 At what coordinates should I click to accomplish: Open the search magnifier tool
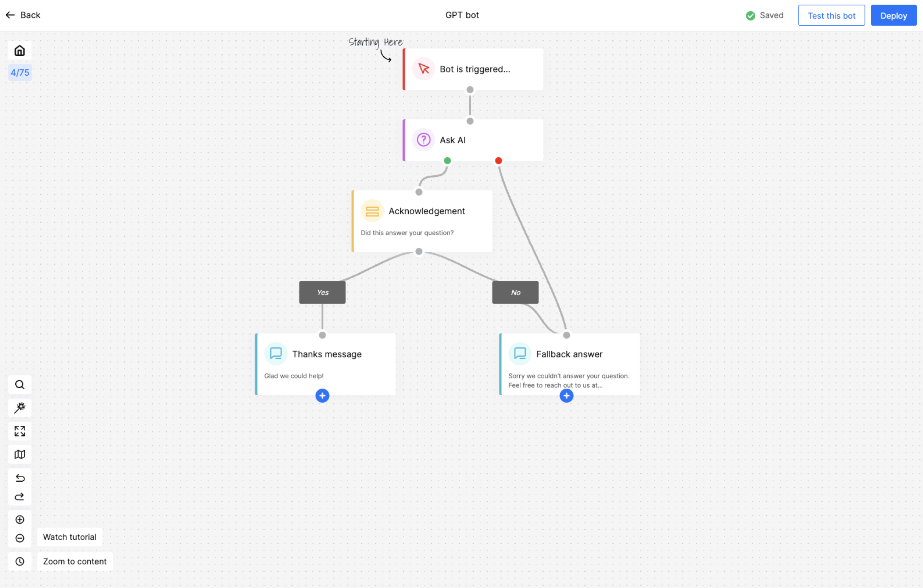coord(20,384)
